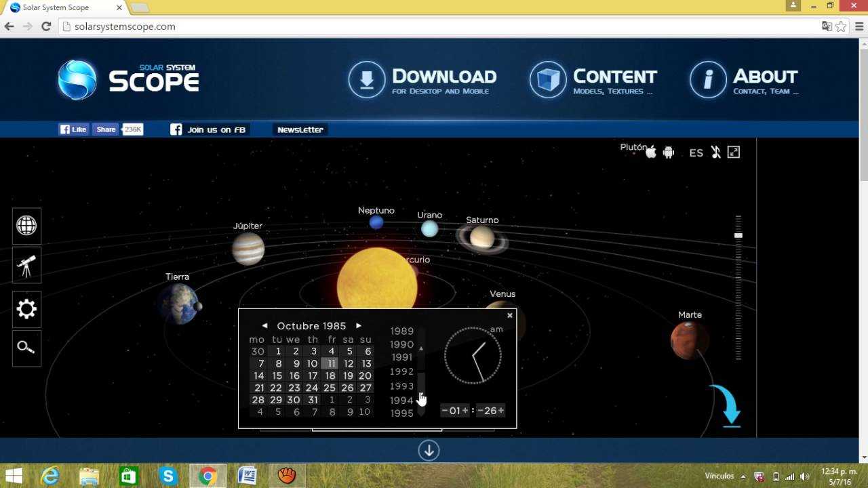Click the address bar URL field
The width and height of the screenshot is (868, 488).
tap(437, 26)
